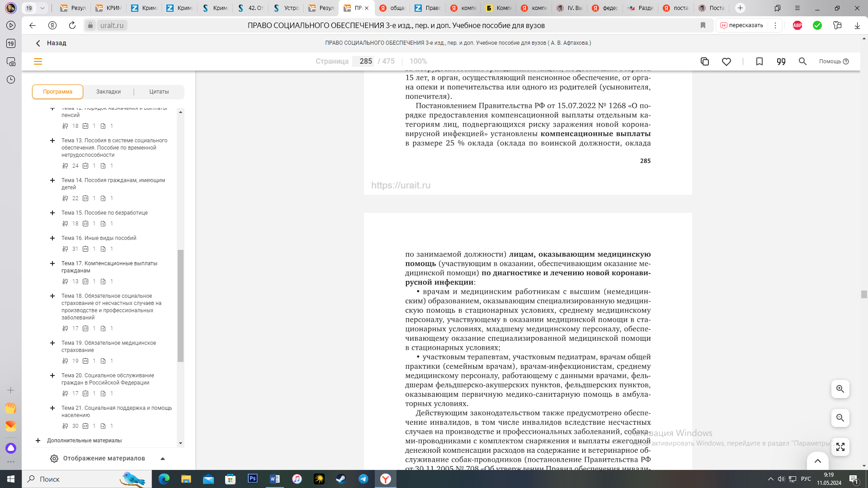Switch to the Закладки tab

pos(108,92)
